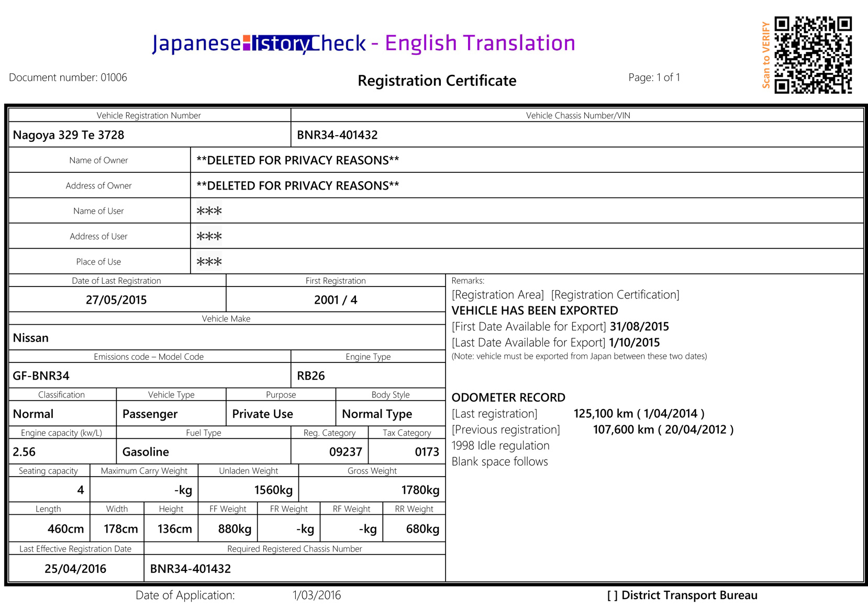Select date of application 1/03/2016
The width and height of the screenshot is (868, 607).
tap(317, 595)
